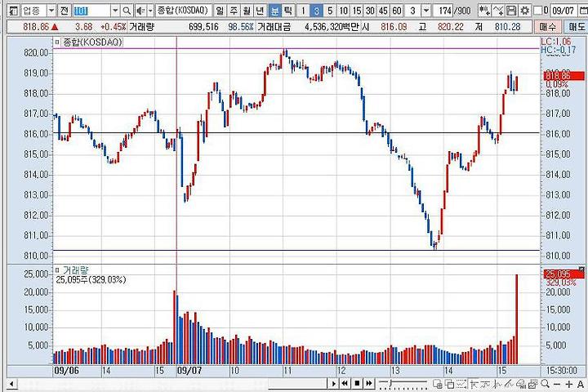Viewport: 588px width, 392px height.
Task: Expand the dropdown next to speaker icon
Action: coord(150,11)
